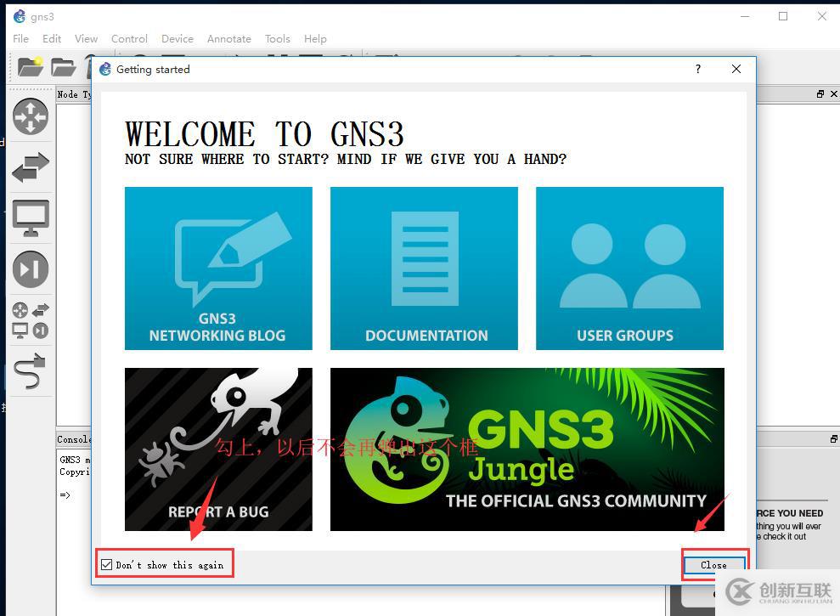Click the Close button in the dialog
The width and height of the screenshot is (840, 616).
714,565
